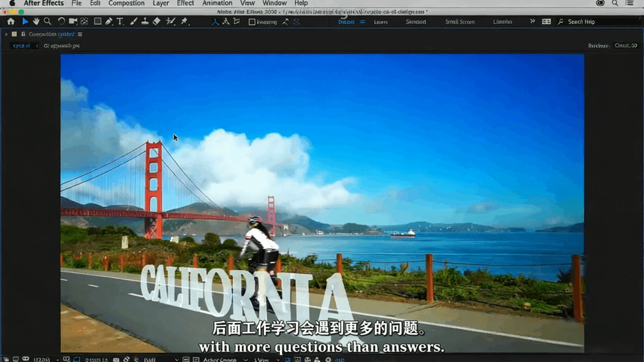Toggle the Selection tool active state
Screen dimensions: 644x362
(x=25, y=21)
